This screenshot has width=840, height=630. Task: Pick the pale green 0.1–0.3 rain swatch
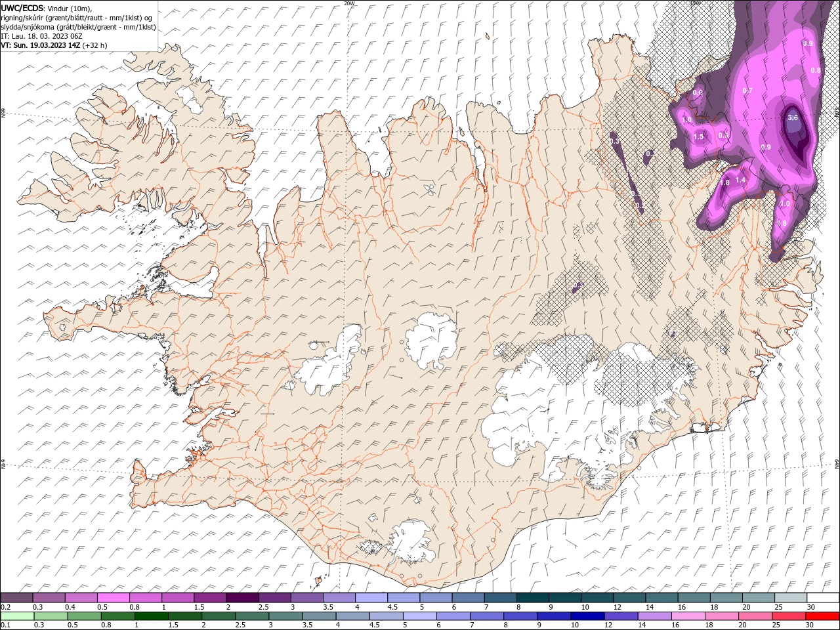click(x=17, y=616)
